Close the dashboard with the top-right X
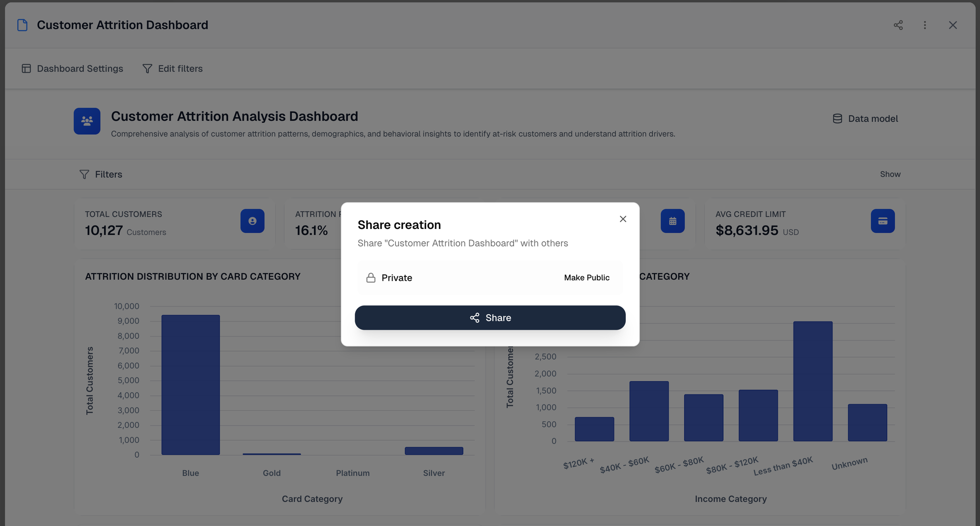Viewport: 980px width, 526px height. point(953,25)
